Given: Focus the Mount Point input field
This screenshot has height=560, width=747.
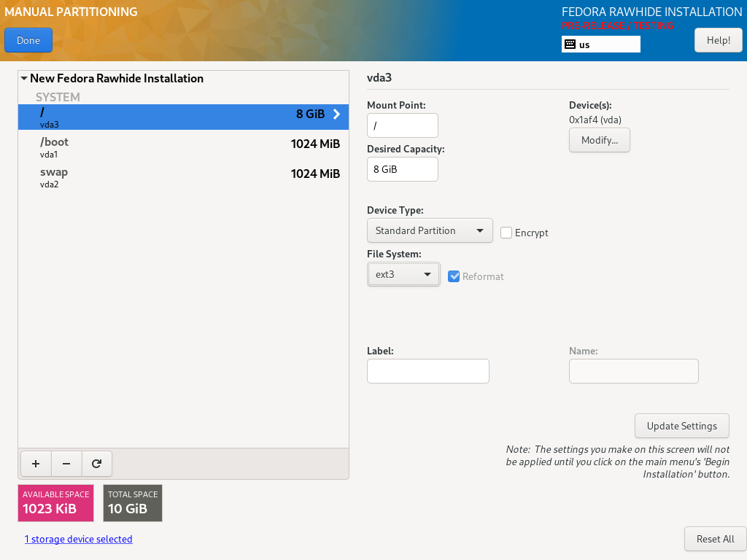Looking at the screenshot, I should click(403, 125).
